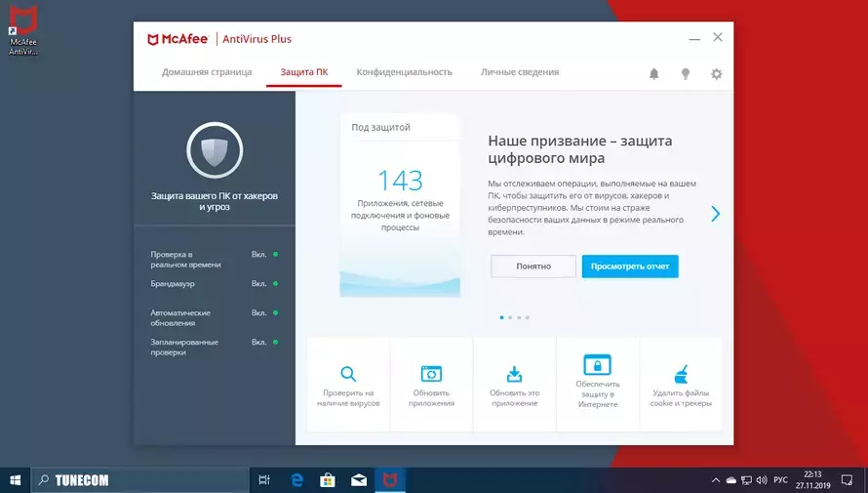This screenshot has height=493, width=868.
Task: Select the fourth carousel dot
Action: 527,317
